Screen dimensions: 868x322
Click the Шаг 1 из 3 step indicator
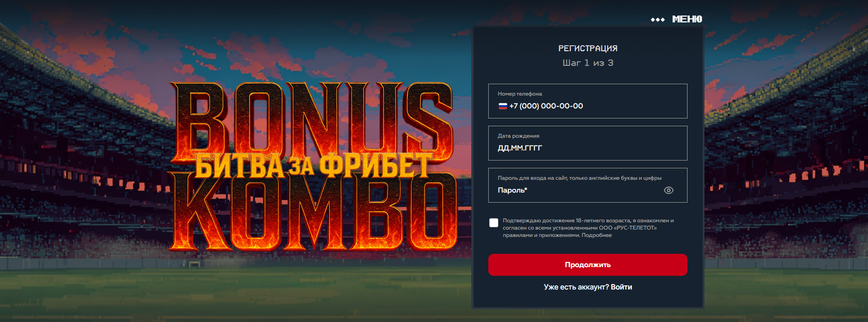(x=588, y=63)
